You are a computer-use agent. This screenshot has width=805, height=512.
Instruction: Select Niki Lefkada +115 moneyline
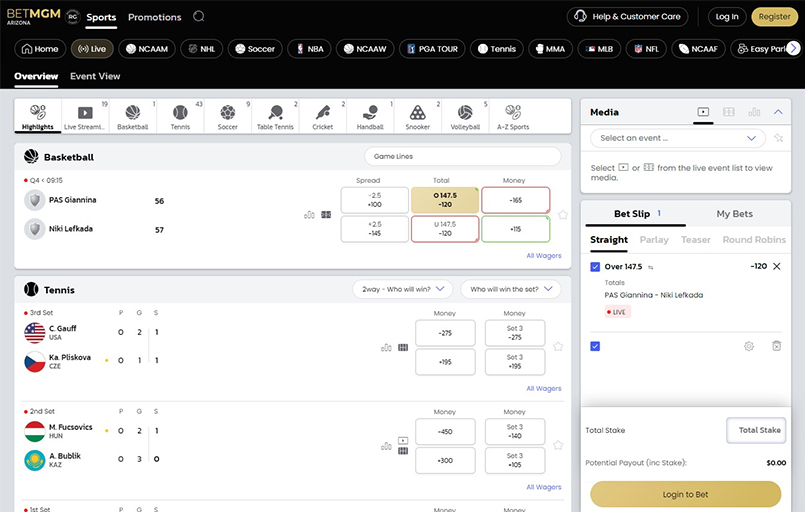[515, 229]
